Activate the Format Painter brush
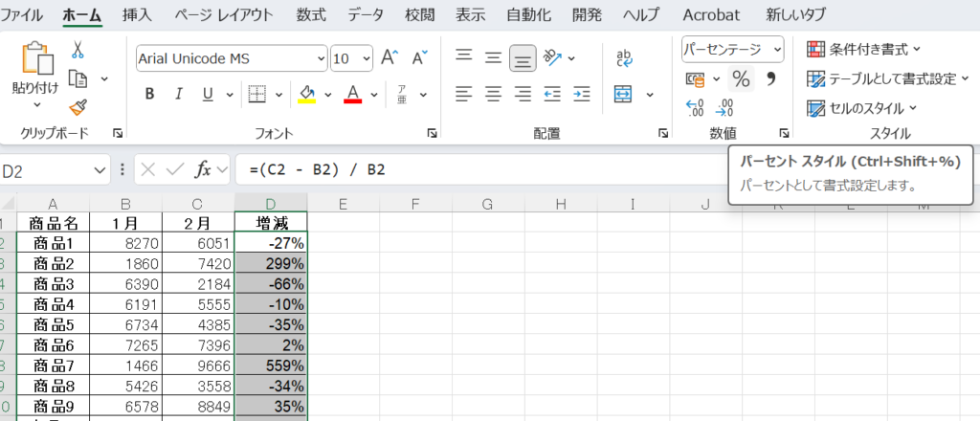Viewport: 980px width, 421px height. pos(78,107)
